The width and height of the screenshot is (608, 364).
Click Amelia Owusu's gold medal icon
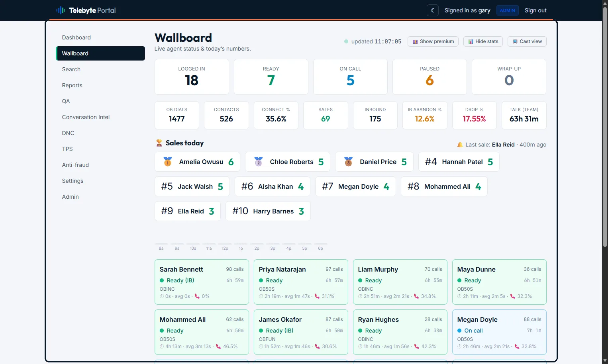168,162
